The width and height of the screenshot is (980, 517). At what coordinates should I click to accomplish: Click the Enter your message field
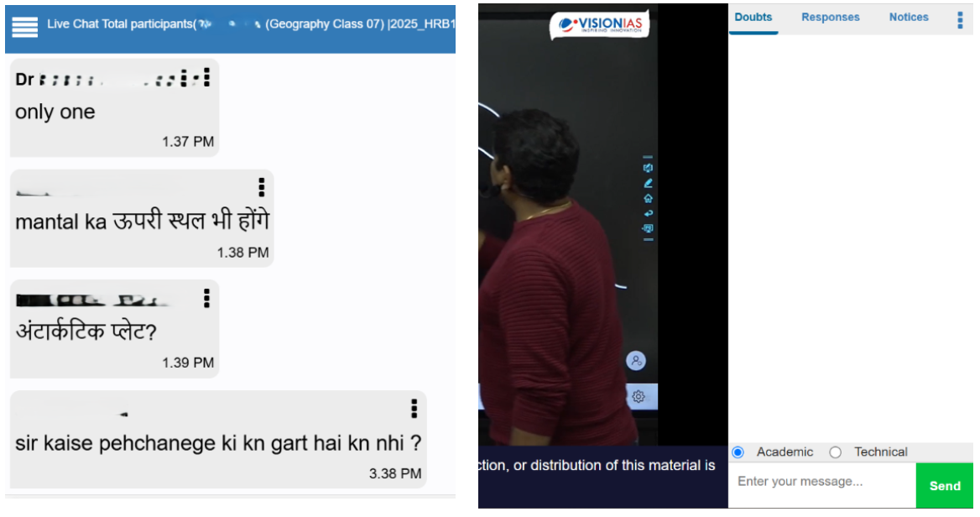point(822,482)
